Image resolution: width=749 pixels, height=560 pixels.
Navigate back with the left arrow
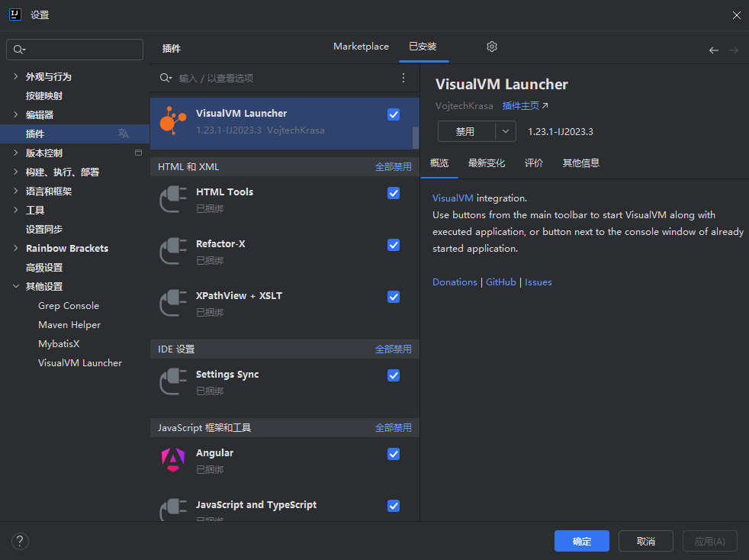click(714, 50)
